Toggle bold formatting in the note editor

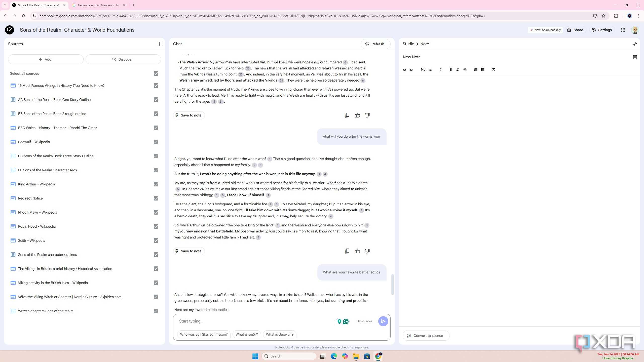(x=450, y=70)
